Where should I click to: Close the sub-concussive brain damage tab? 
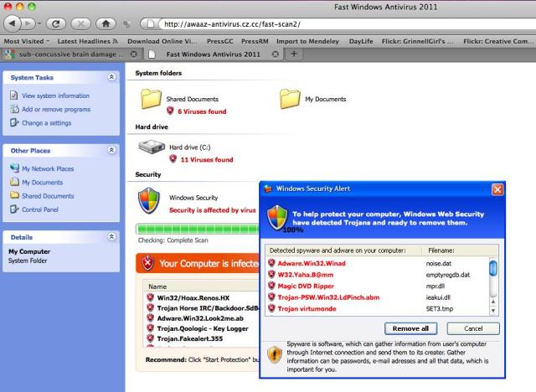(x=134, y=54)
